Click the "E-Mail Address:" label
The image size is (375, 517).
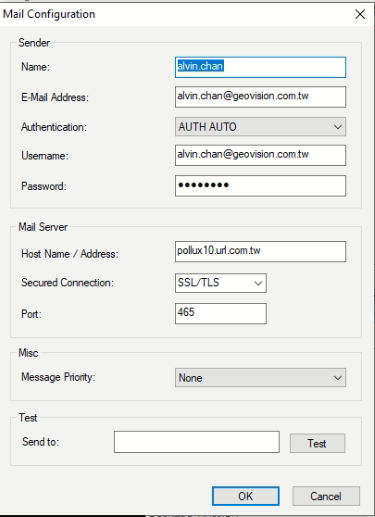(x=55, y=97)
